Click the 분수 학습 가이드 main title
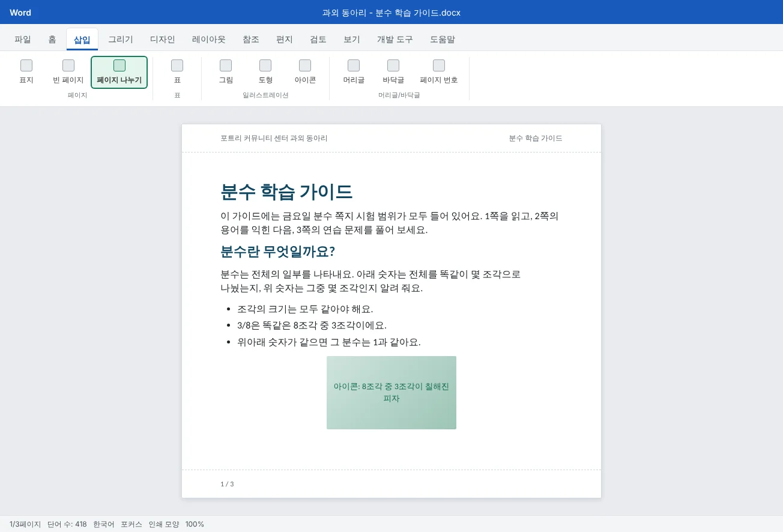 coord(286,192)
